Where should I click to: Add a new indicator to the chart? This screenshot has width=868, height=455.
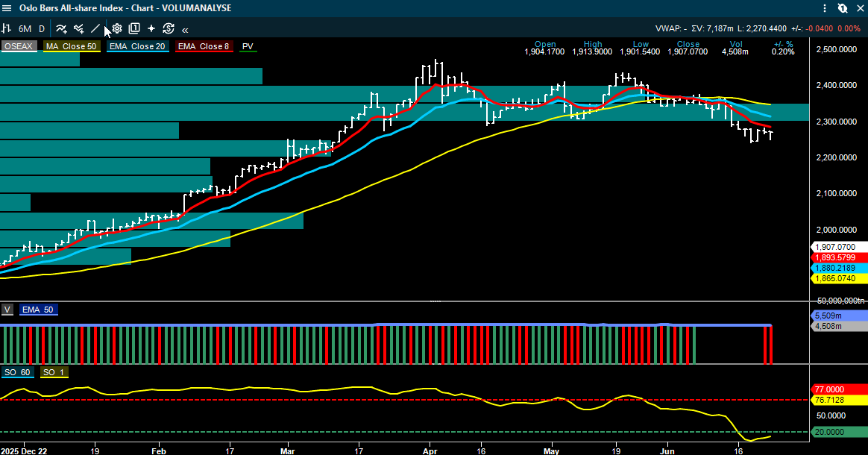click(61, 29)
